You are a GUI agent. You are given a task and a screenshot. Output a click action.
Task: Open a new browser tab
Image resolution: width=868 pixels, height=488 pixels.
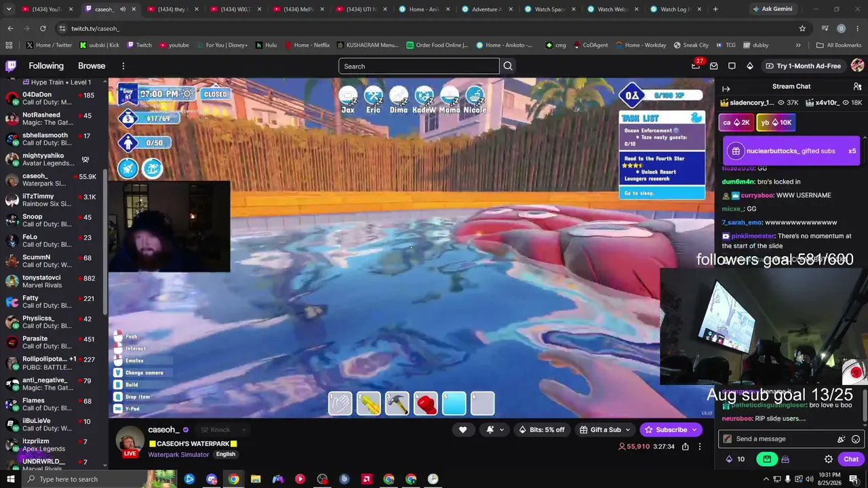coord(715,9)
